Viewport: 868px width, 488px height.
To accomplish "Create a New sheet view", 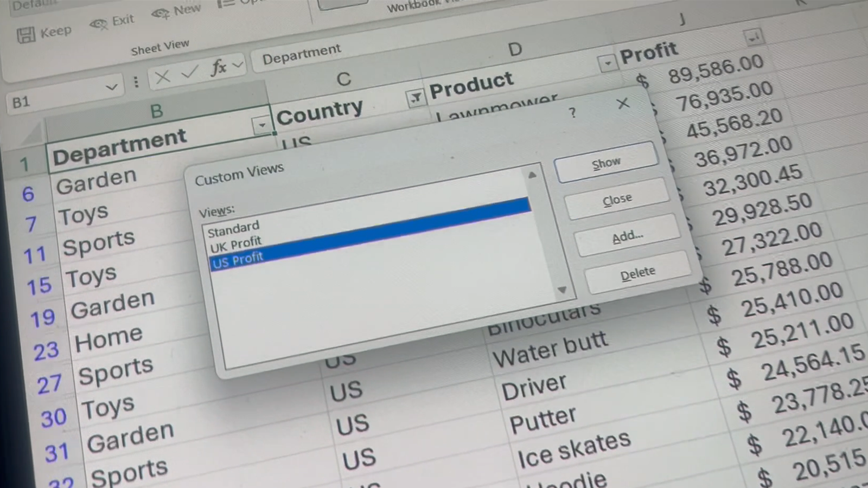I will tap(176, 11).
